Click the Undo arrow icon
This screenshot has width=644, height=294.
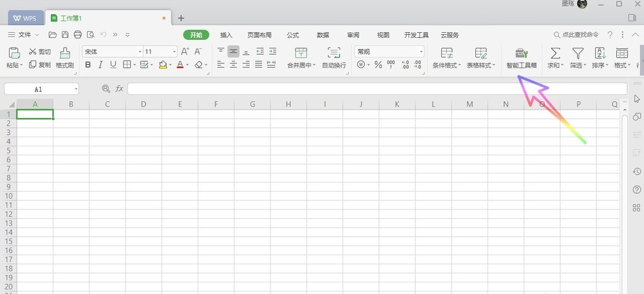(104, 35)
